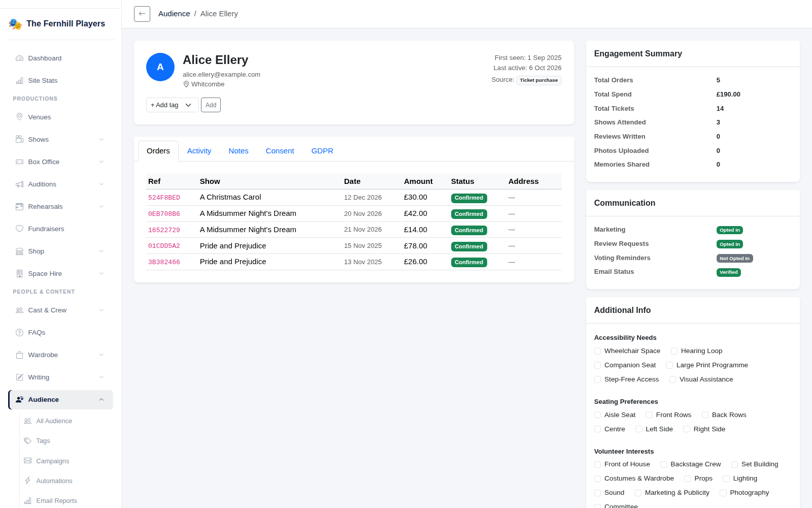
Task: Expand the Shows menu chevron
Action: 101,140
